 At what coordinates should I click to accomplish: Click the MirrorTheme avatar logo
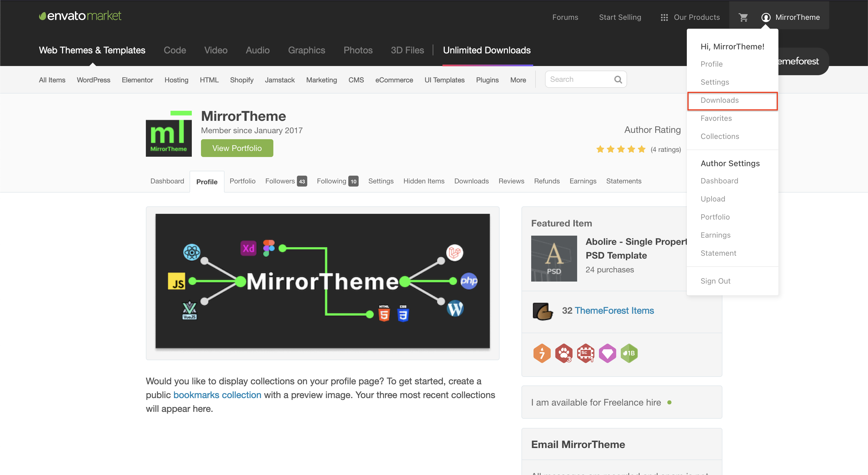click(x=169, y=134)
